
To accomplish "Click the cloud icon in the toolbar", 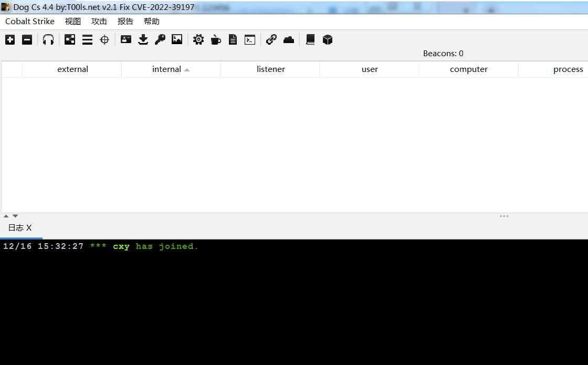I will (x=289, y=40).
